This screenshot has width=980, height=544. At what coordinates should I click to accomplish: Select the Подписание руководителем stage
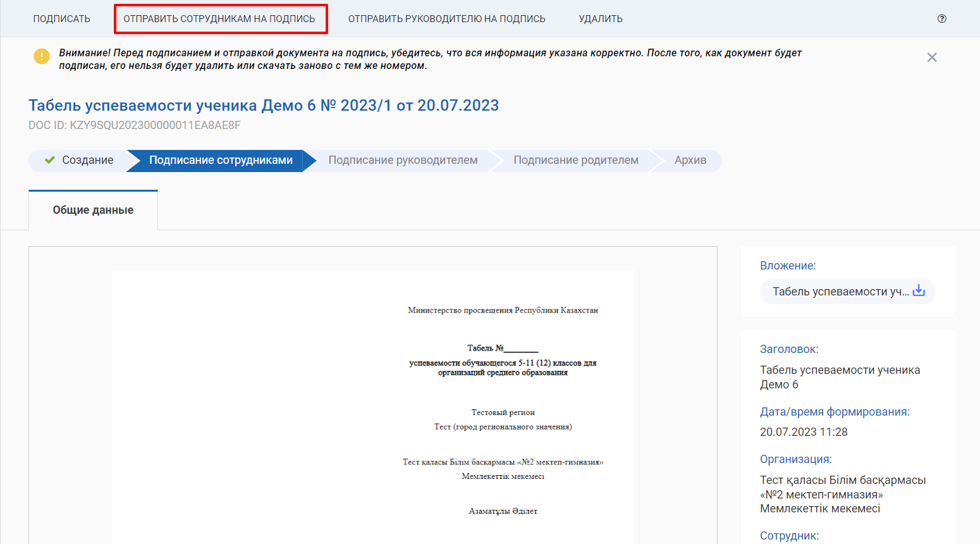403,161
